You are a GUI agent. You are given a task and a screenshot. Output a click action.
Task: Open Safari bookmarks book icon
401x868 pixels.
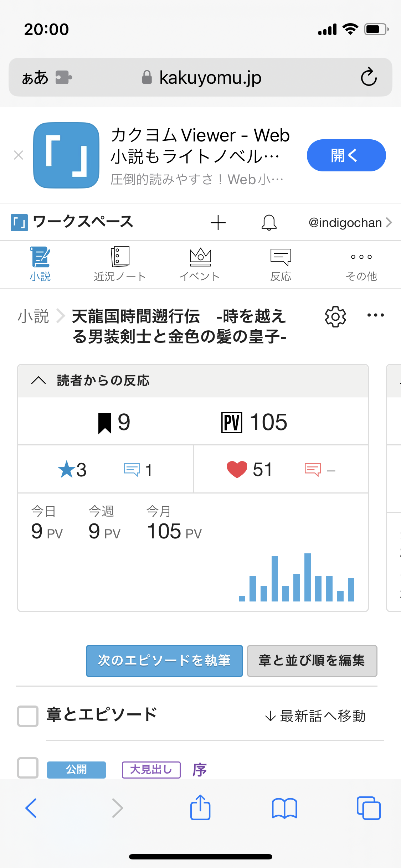[284, 808]
